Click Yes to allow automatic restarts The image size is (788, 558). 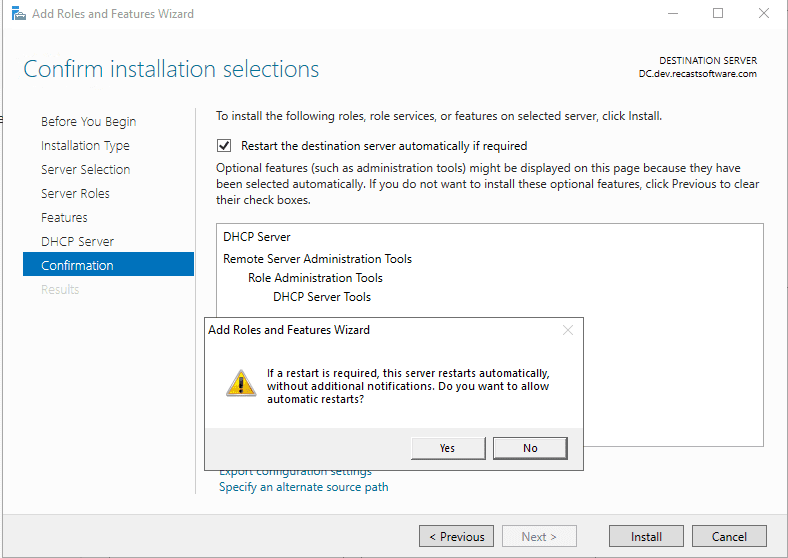447,448
